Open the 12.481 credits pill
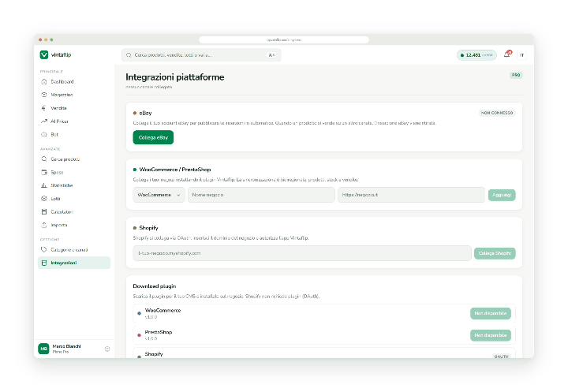Image resolution: width=568 pixels, height=392 pixels. (476, 55)
